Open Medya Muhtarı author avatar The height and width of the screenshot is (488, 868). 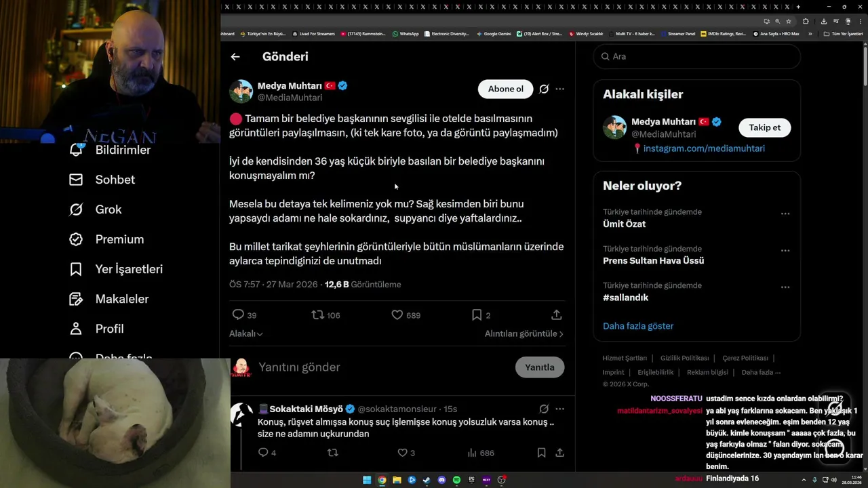[x=241, y=91]
